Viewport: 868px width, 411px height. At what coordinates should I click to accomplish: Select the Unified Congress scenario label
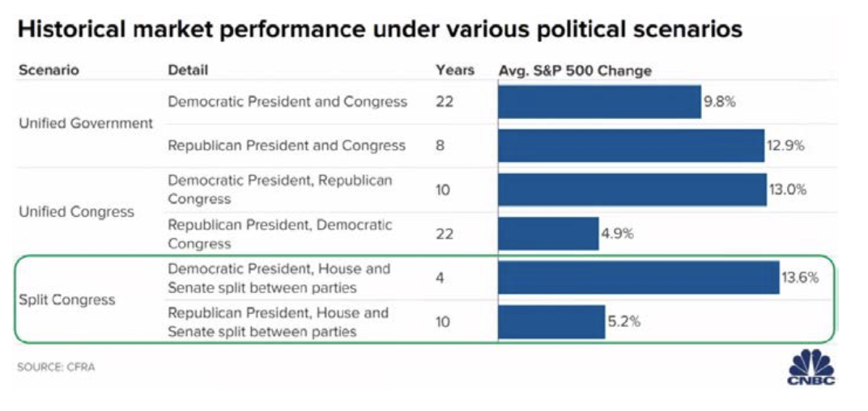pyautogui.click(x=76, y=212)
